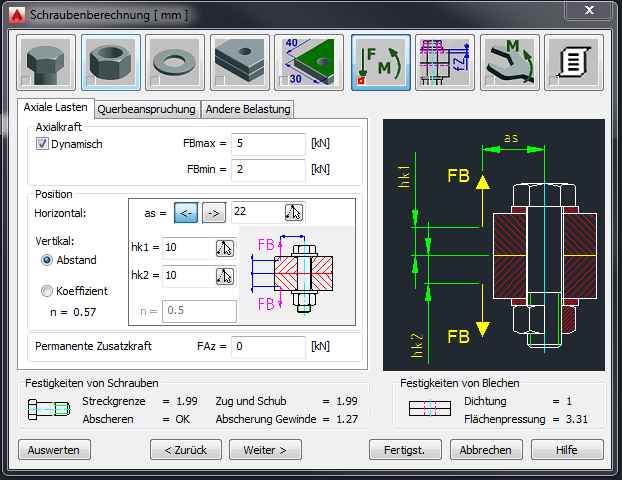The width and height of the screenshot is (622, 480).
Task: Click the AutoCAD logo in the title bar
Action: pyautogui.click(x=17, y=15)
